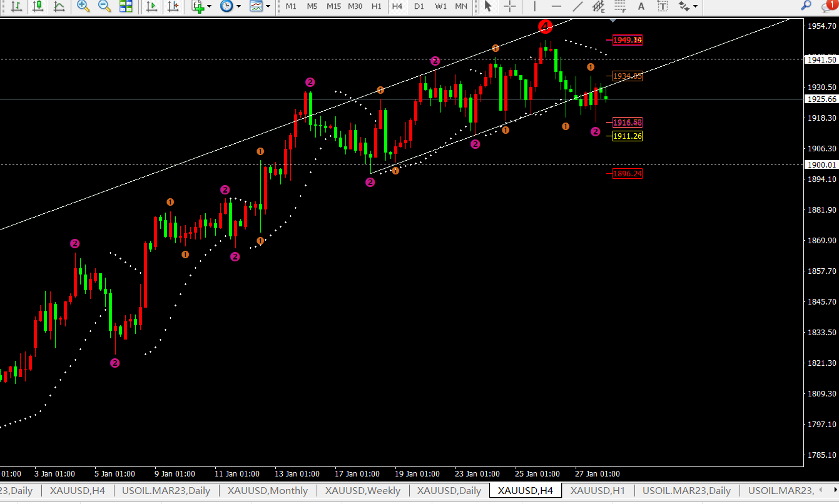Viewport: 839px width, 504px height.
Task: Expand the templates dropdown arrow
Action: click(268, 7)
